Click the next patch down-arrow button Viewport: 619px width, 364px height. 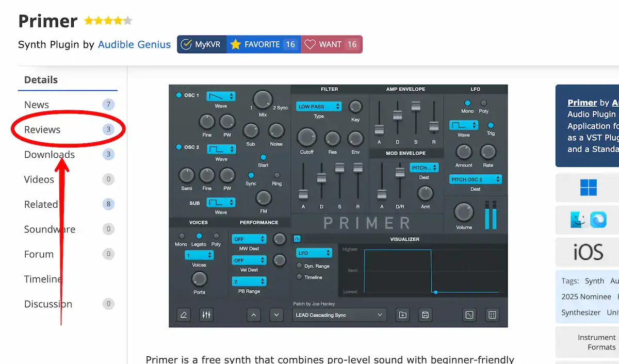[x=276, y=315]
